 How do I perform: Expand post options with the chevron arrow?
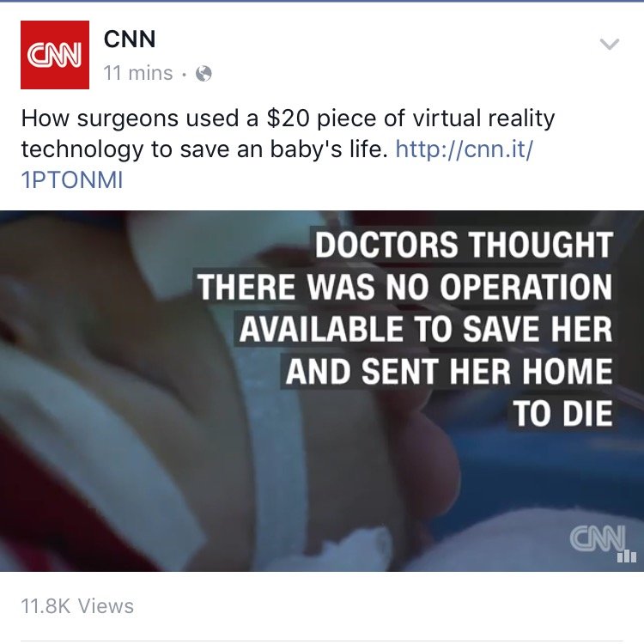point(609,44)
